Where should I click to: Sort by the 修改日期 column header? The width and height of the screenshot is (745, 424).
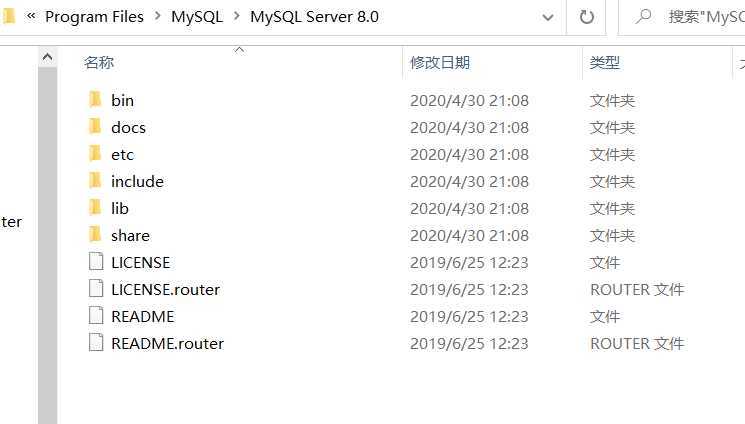point(440,62)
